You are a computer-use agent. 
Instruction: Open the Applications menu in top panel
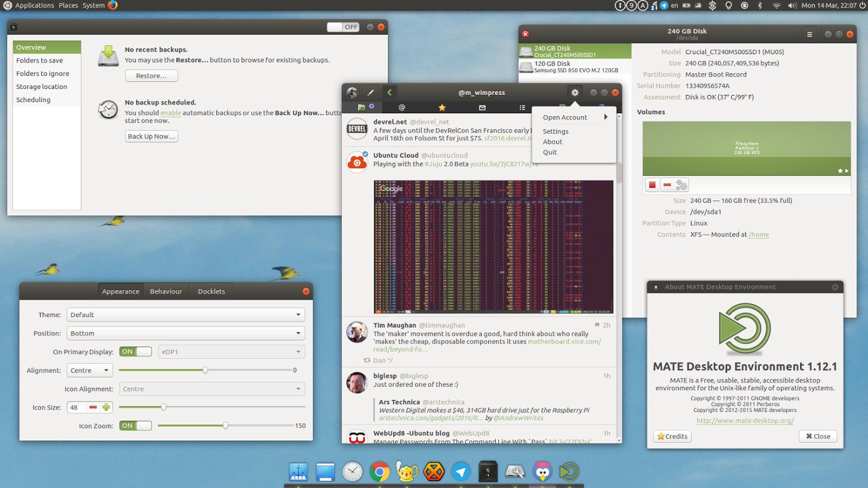[34, 5]
